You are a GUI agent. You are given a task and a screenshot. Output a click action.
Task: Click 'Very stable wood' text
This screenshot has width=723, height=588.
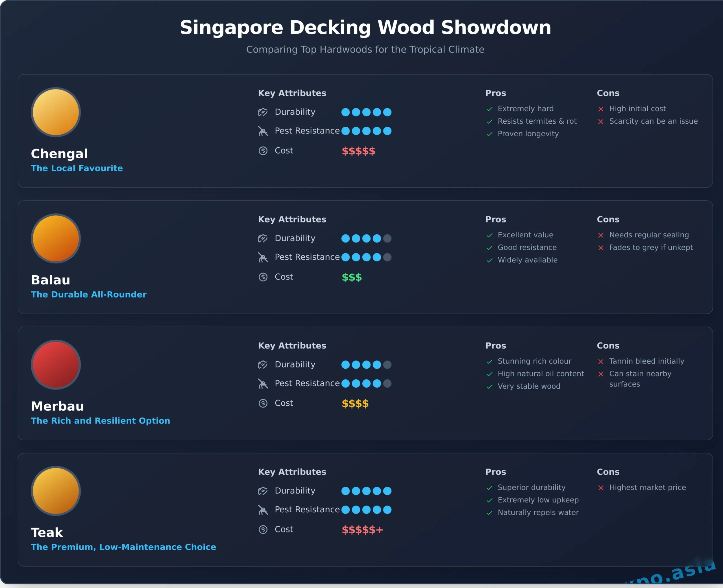coord(529,386)
